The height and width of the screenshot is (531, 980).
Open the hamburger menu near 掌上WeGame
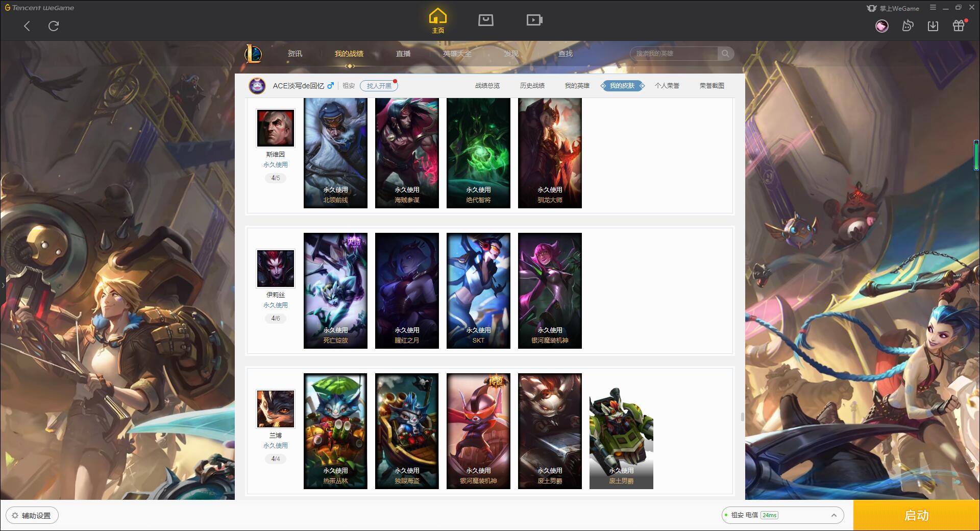(x=933, y=8)
